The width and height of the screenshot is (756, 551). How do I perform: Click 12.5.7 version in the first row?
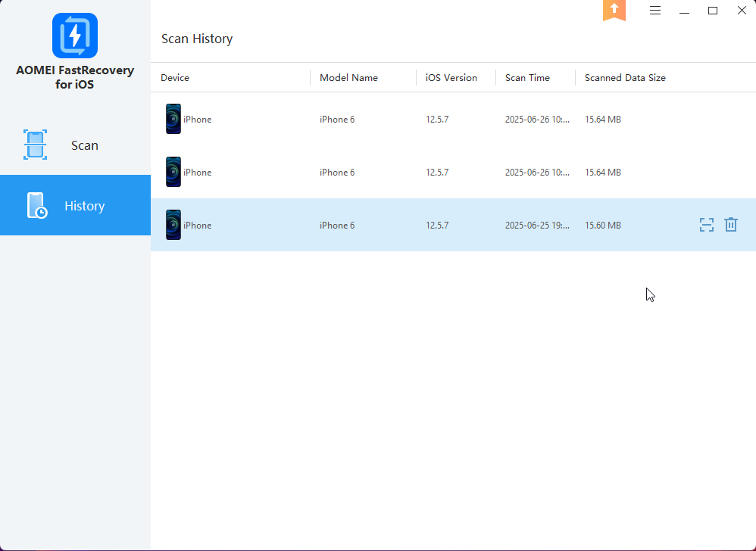tap(437, 120)
